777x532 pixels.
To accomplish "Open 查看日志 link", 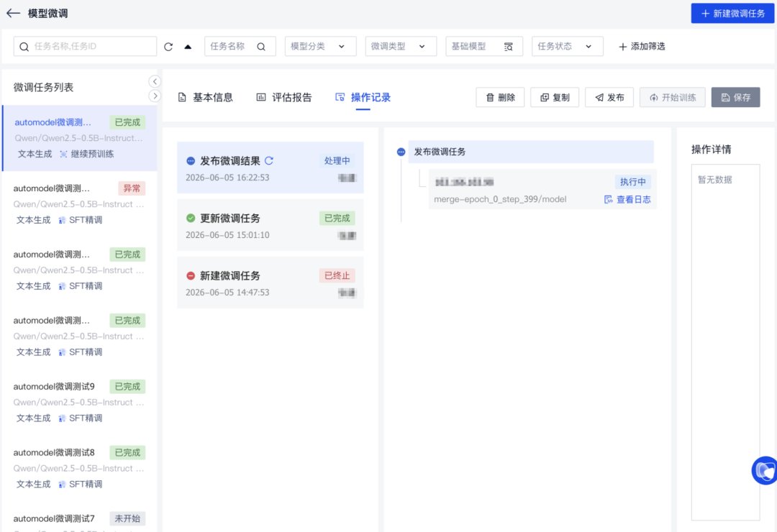I will [x=627, y=200].
